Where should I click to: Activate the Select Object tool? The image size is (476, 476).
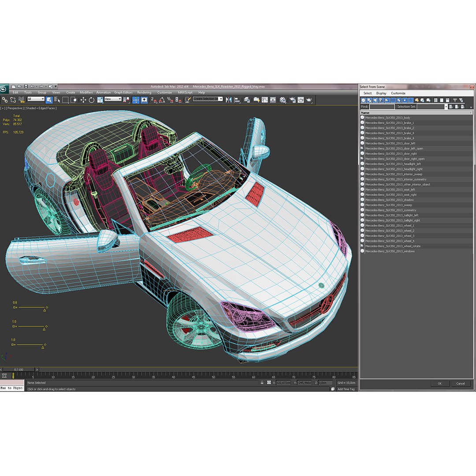[x=49, y=100]
